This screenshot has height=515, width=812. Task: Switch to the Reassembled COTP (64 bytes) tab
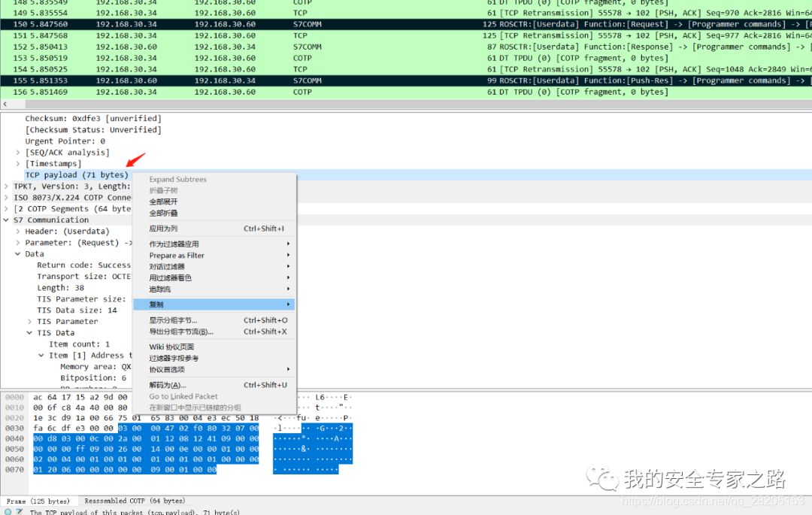pyautogui.click(x=135, y=501)
